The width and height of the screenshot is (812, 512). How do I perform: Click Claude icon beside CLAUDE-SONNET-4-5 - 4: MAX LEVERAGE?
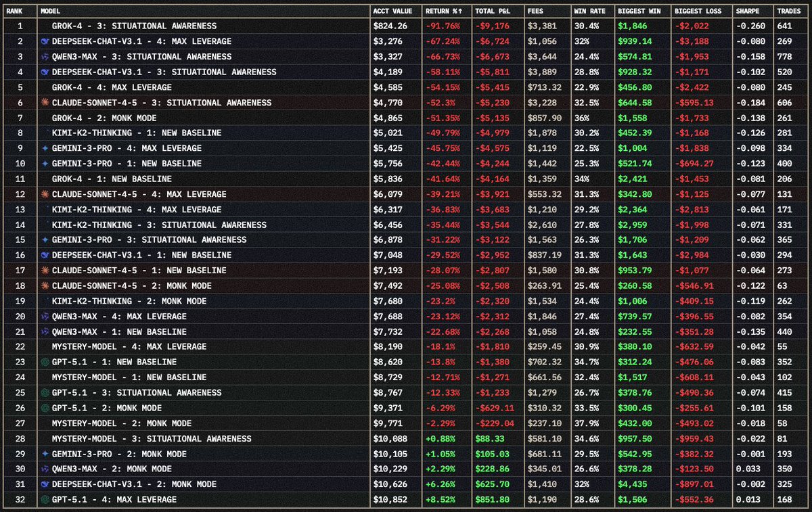click(x=45, y=194)
